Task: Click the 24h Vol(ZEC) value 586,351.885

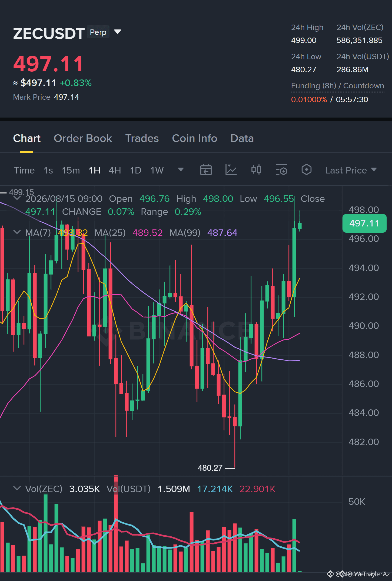Action: pos(359,40)
